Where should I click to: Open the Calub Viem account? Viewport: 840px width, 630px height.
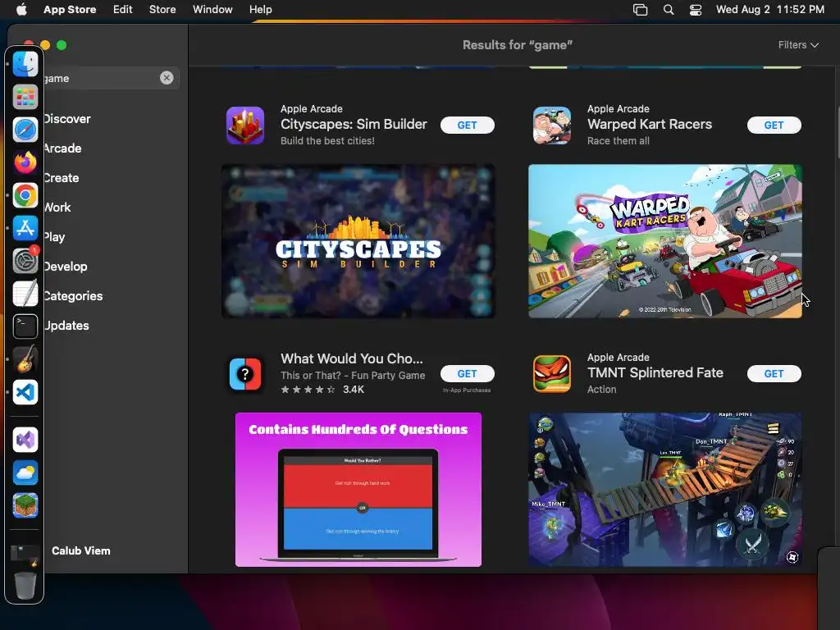pos(81,550)
